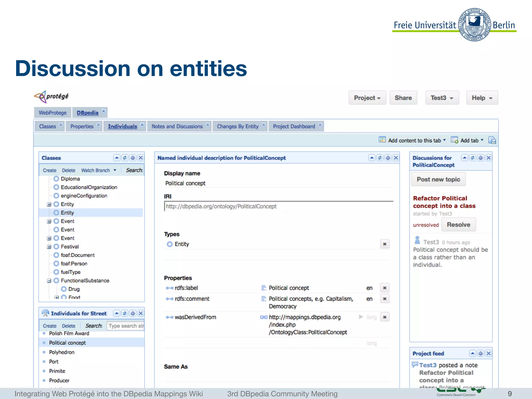Expand the Festival class node
Image resolution: width=532 pixels, height=399 pixels.
click(49, 247)
